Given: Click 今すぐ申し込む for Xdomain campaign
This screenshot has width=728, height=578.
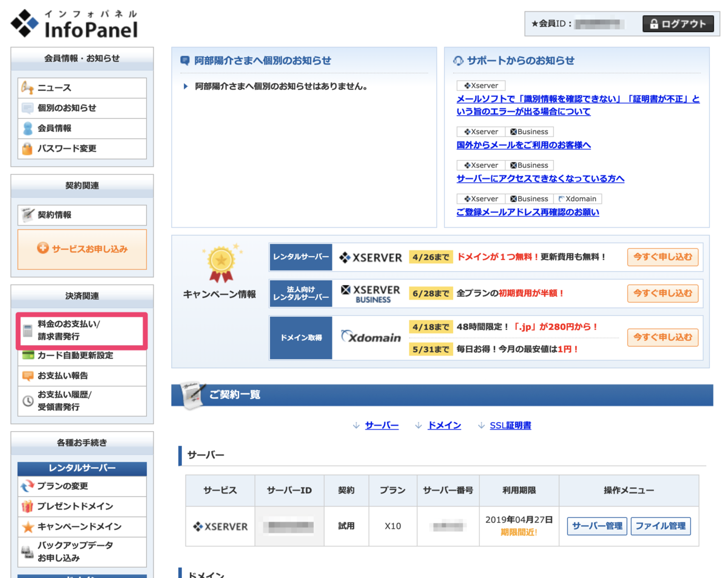Looking at the screenshot, I should tap(662, 337).
